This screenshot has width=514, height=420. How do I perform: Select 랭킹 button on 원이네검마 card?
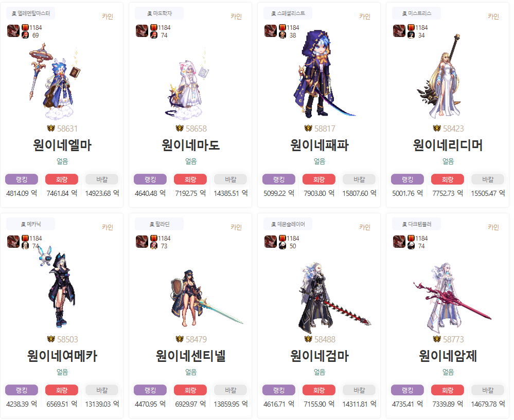click(279, 390)
